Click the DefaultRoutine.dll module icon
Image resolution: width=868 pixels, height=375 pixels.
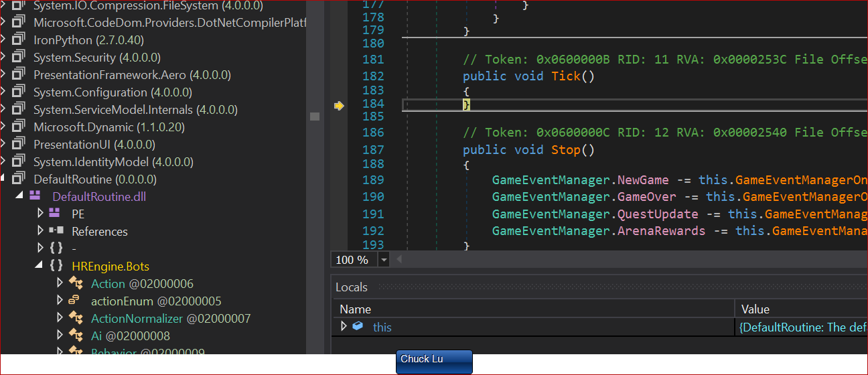pyautogui.click(x=35, y=196)
